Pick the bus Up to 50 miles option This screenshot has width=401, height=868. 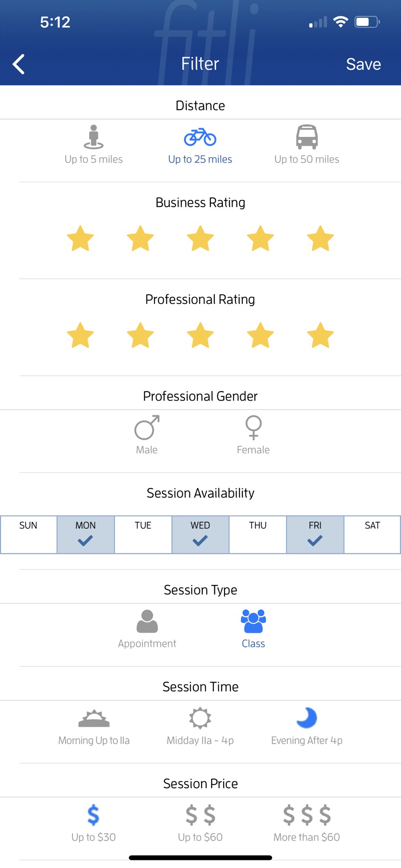(x=307, y=137)
